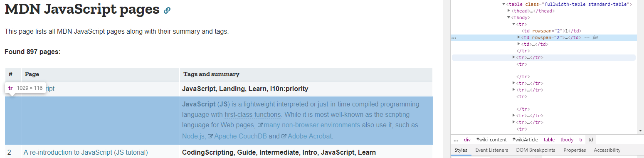Select tbody in the DOM breadcrumb bar
This screenshot has height=158, width=644.
(x=567, y=140)
